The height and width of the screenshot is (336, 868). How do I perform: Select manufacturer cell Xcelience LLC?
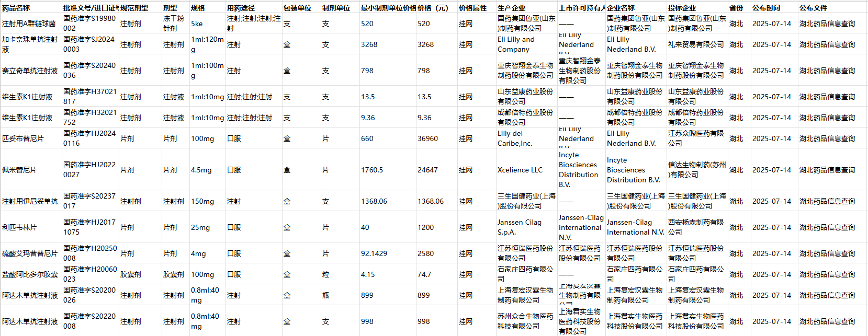coord(527,170)
